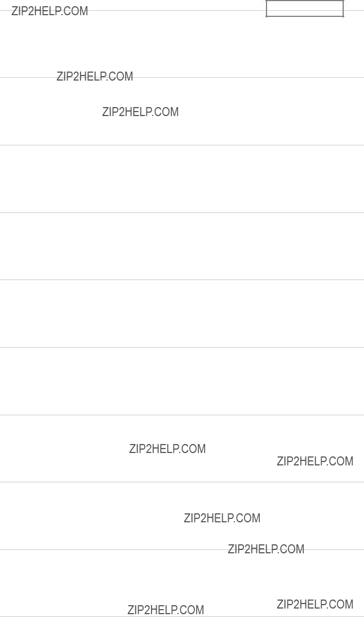Click ZIP2HELP.COM nearest the right edge mid-page
Viewport: 364px width, 617px height.
click(x=315, y=461)
